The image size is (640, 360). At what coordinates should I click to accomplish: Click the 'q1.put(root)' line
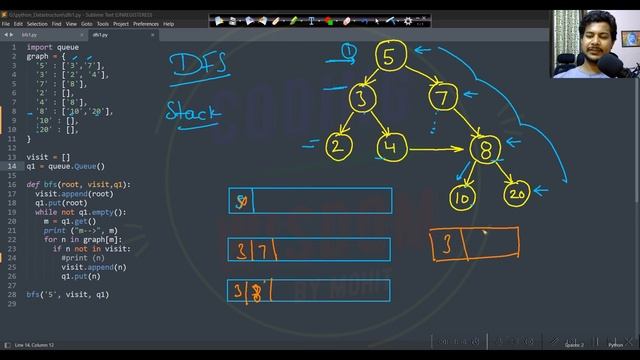[61, 203]
